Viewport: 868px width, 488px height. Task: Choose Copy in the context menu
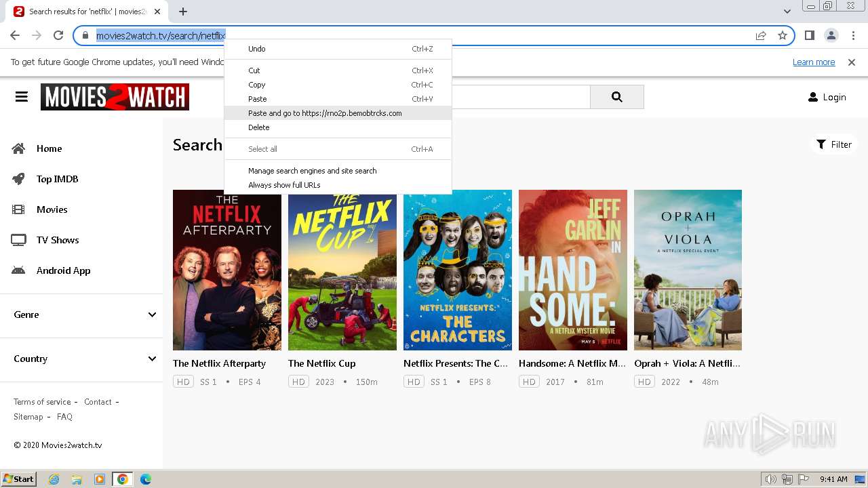338,85
